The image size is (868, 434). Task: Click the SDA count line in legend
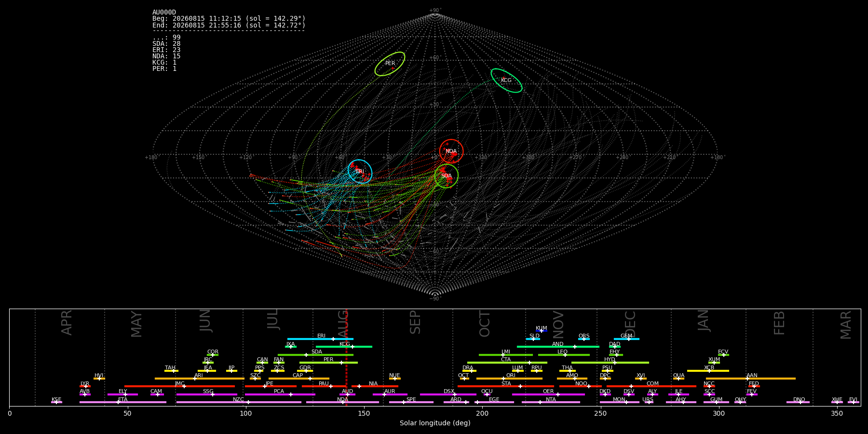click(166, 44)
